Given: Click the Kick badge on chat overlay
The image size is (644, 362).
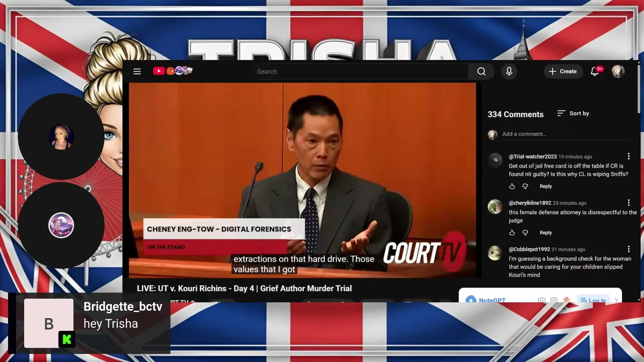Looking at the screenshot, I should [x=66, y=339].
